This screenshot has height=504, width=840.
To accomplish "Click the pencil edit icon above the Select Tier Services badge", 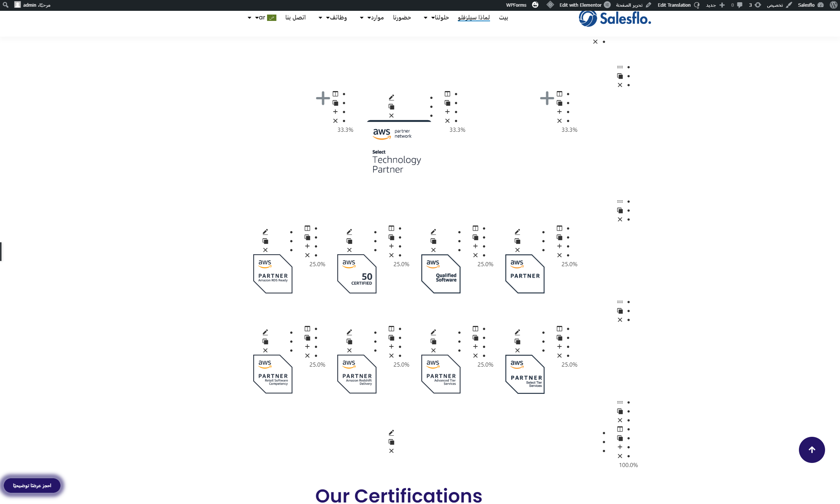I will 517,332.
